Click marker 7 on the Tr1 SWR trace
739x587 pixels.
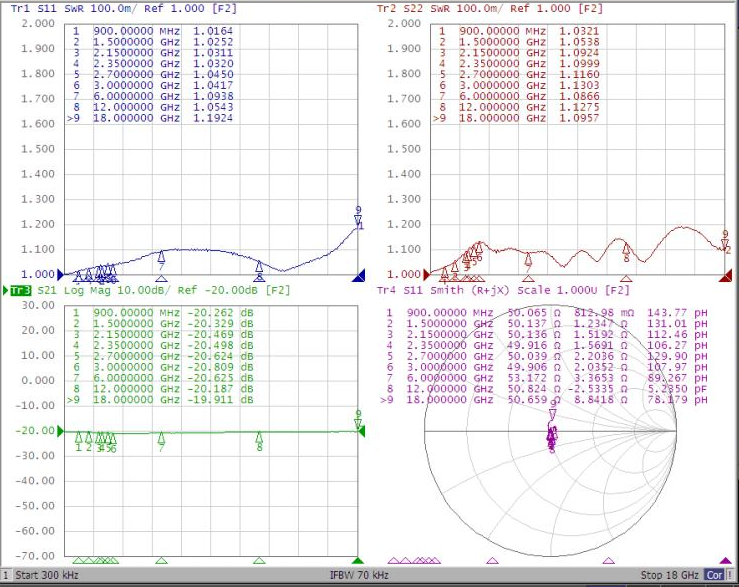click(161, 258)
